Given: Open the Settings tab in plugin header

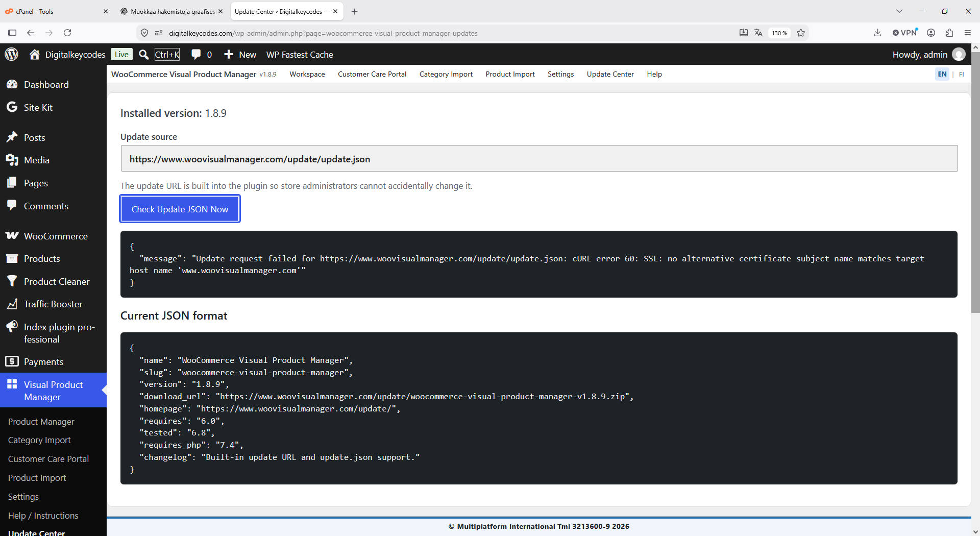Looking at the screenshot, I should tap(560, 74).
